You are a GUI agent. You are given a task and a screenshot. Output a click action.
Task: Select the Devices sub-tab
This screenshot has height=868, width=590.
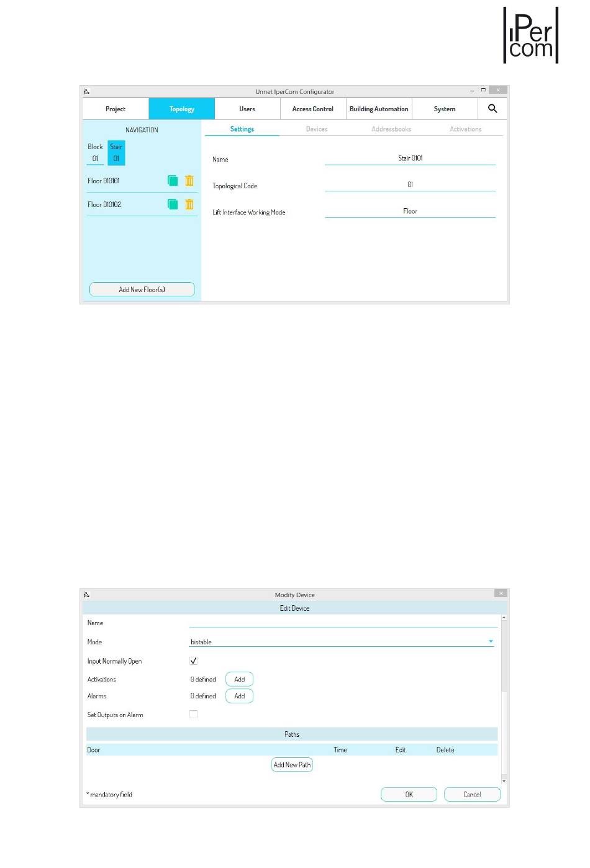coord(317,129)
